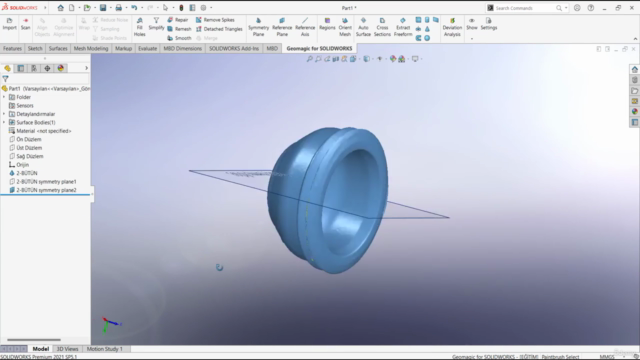
Task: Open FeatureManager design tree tab
Action: 7,68
